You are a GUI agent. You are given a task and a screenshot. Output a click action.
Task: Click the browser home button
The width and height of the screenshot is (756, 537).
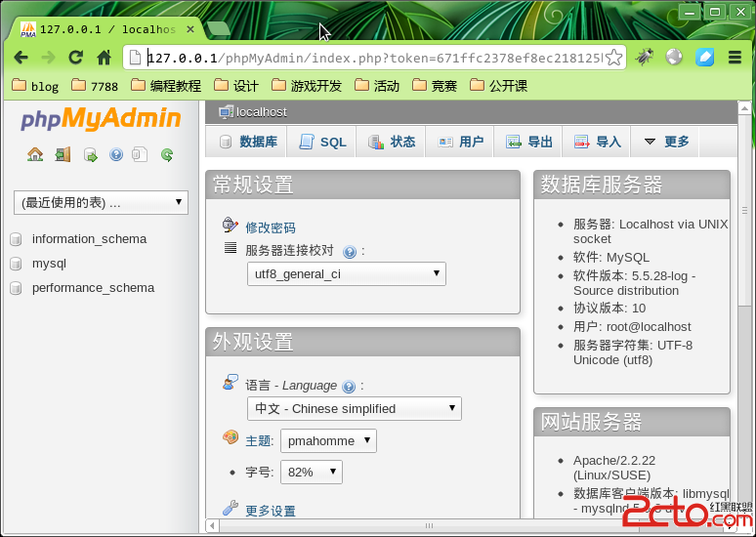(x=105, y=58)
